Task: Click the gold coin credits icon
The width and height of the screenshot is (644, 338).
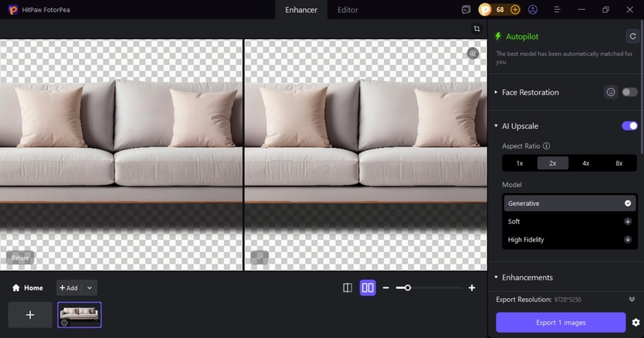Action: pos(485,10)
